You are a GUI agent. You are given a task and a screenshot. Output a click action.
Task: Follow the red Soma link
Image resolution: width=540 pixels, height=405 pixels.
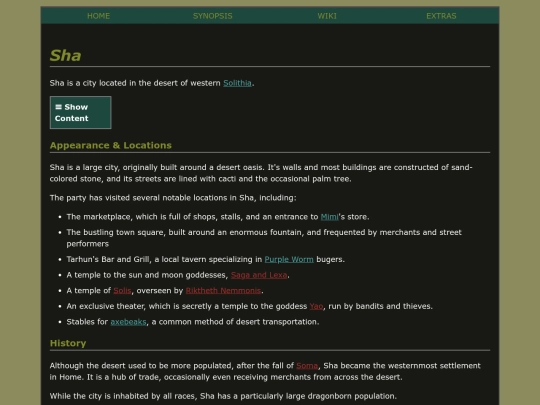tap(307, 365)
